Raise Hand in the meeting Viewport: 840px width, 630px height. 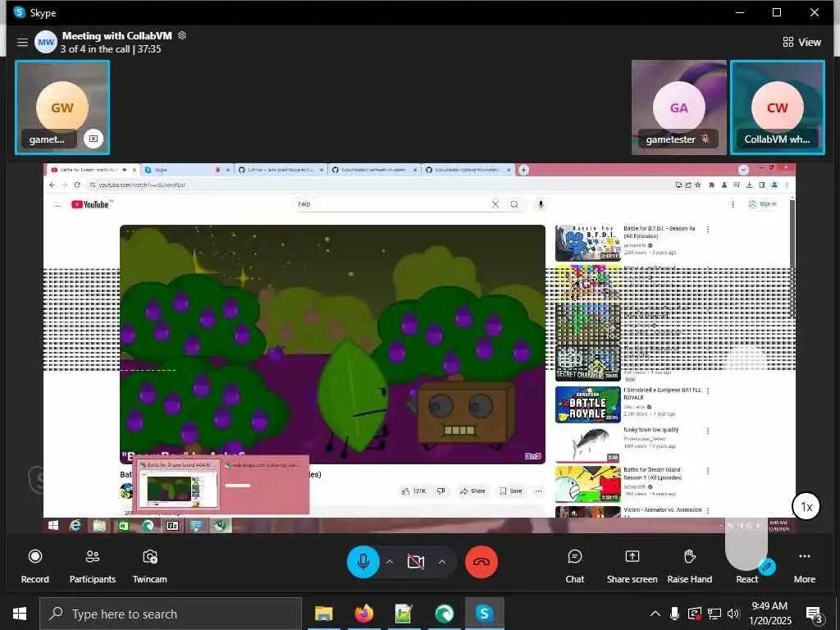click(689, 565)
